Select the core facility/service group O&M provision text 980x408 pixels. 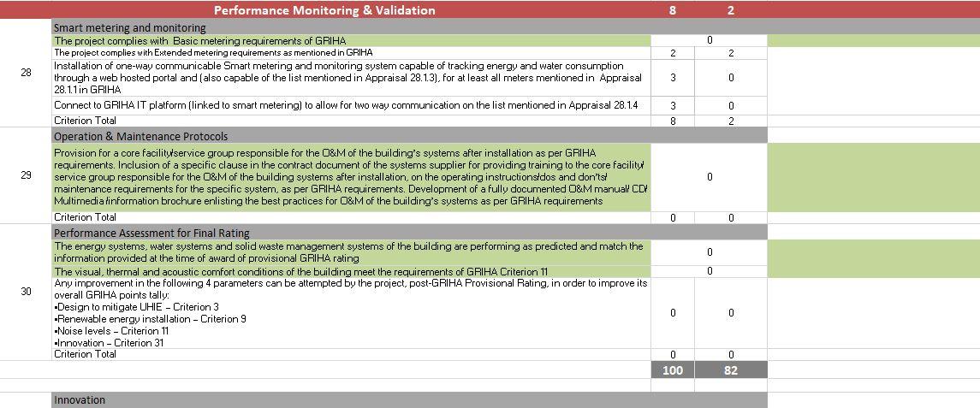tap(351, 177)
